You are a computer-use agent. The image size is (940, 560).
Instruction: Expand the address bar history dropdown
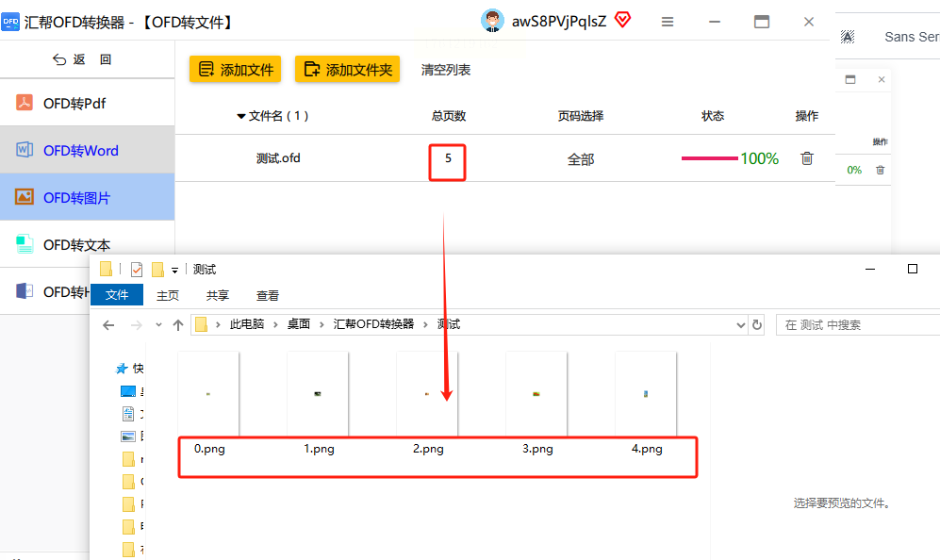741,325
